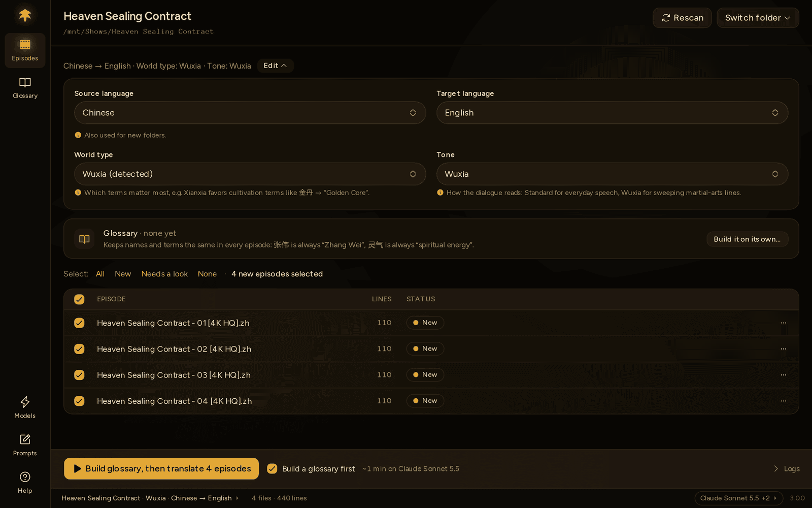Collapse settings with the Edit toggle
This screenshot has height=508, width=812.
coord(275,66)
